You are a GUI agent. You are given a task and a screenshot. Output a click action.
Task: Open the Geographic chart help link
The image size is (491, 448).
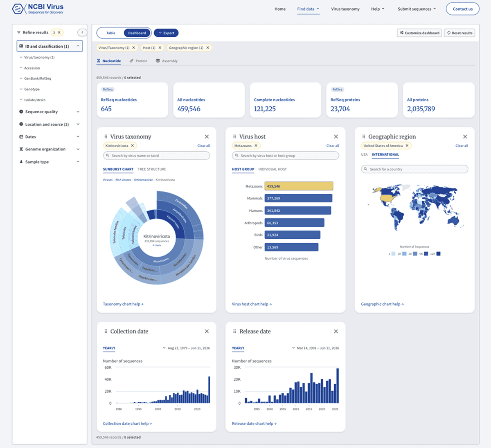pyautogui.click(x=382, y=304)
